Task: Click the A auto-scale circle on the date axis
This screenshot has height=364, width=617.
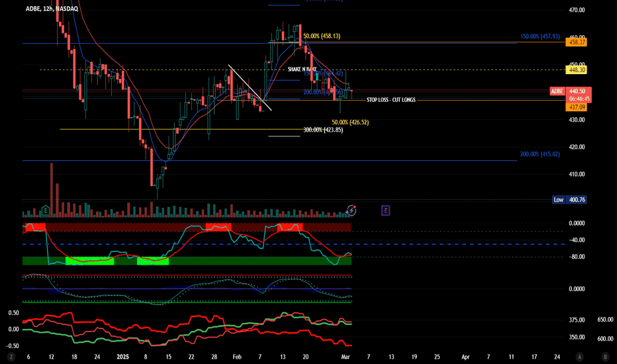Action: tap(580, 357)
